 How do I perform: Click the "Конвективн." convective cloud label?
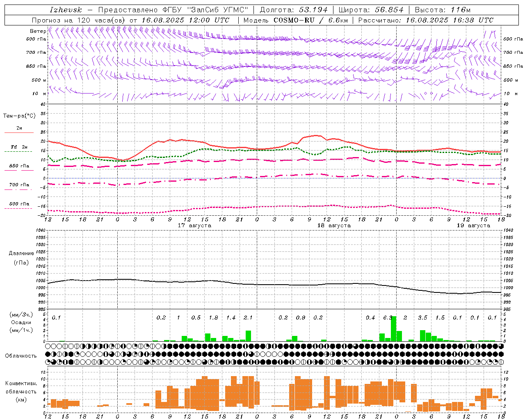pyautogui.click(x=21, y=383)
